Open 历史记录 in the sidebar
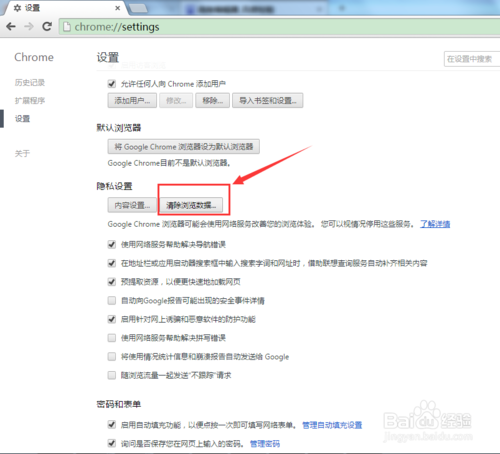This screenshot has height=454, width=500. [30, 82]
